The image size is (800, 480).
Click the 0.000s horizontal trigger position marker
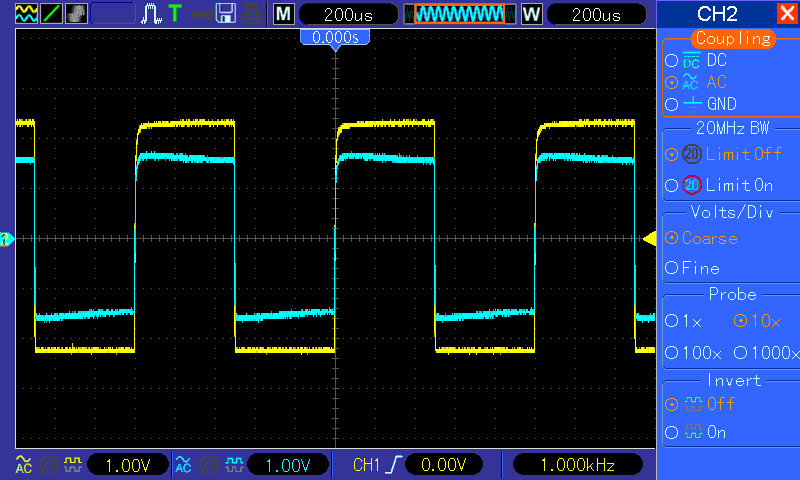pos(335,37)
